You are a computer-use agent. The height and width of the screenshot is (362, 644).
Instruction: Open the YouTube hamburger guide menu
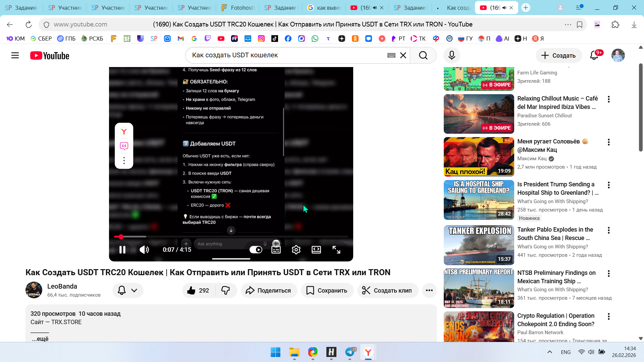pyautogui.click(x=15, y=55)
